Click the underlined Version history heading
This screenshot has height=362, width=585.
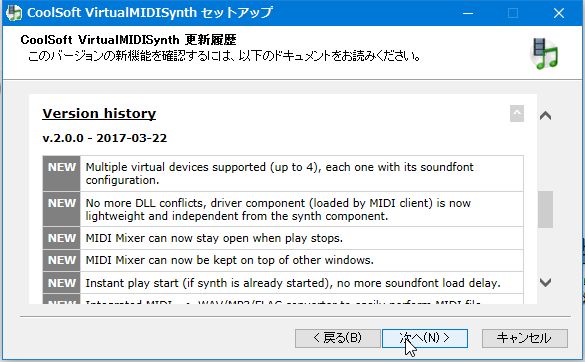pos(99,113)
